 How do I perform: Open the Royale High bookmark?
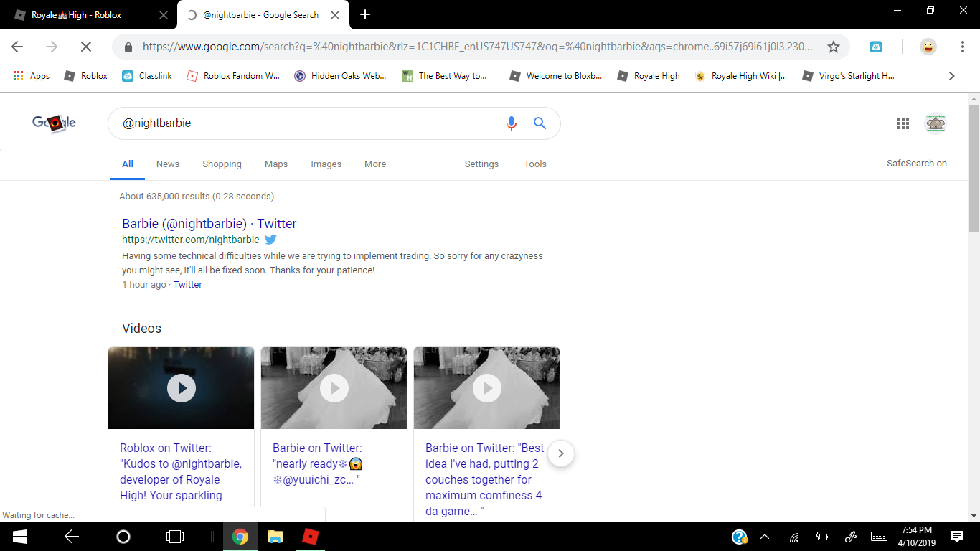[649, 76]
